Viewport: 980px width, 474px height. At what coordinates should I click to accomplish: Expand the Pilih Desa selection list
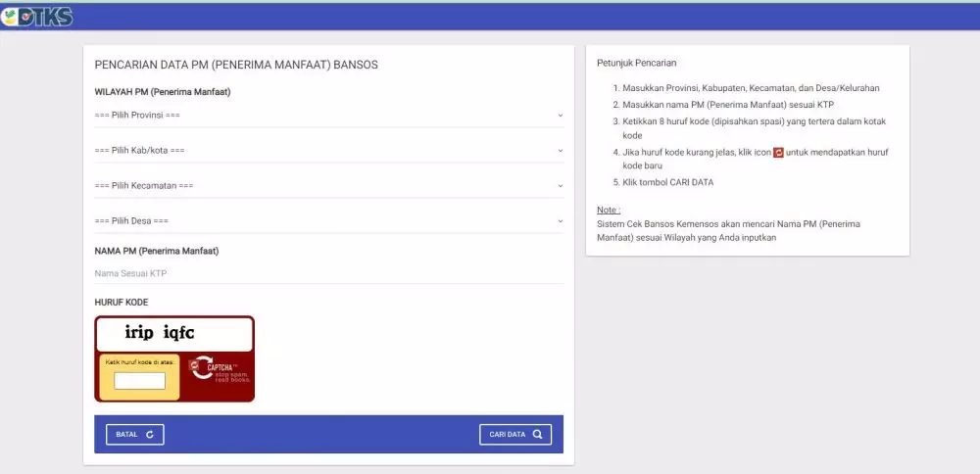click(x=328, y=221)
